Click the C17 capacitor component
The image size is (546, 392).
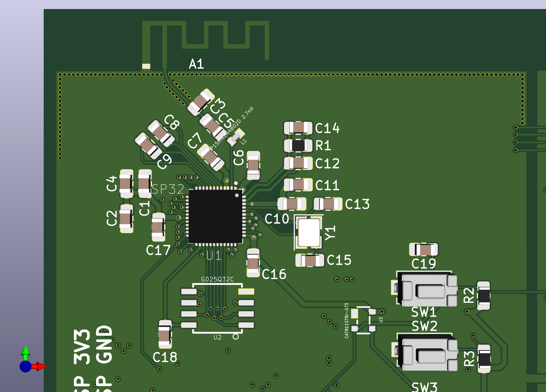158,227
